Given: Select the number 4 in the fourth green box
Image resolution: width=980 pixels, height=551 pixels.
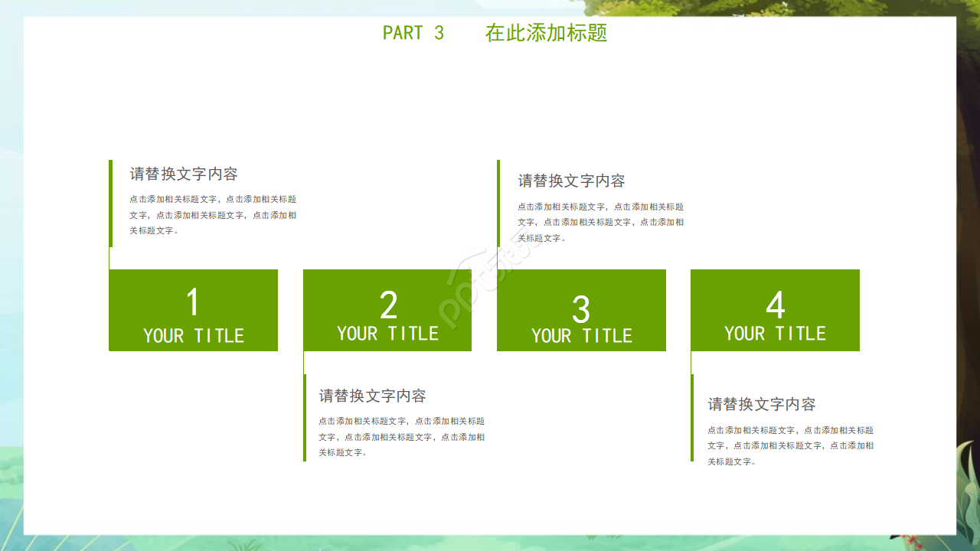Looking at the screenshot, I should click(775, 305).
